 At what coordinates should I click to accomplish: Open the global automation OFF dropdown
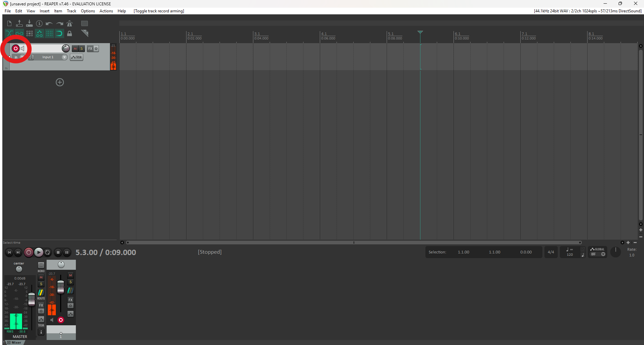[603, 254]
